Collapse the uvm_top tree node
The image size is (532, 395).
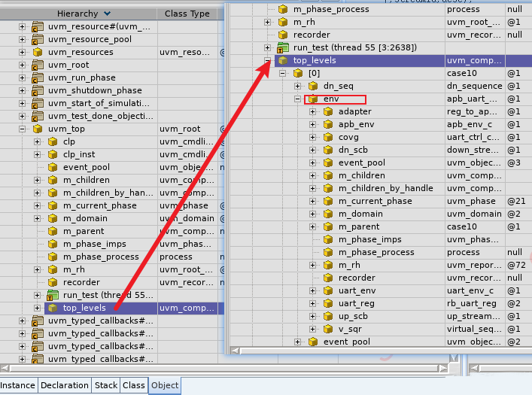tap(23, 129)
